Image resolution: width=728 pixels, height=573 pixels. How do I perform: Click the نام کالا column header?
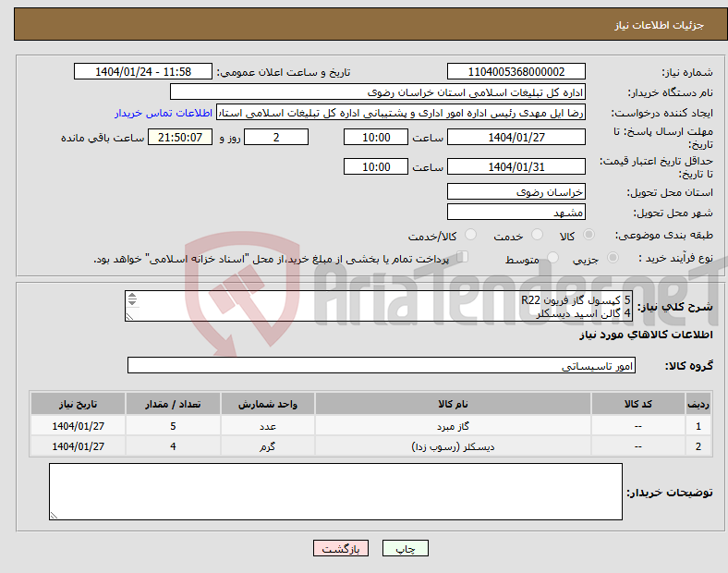pos(453,404)
